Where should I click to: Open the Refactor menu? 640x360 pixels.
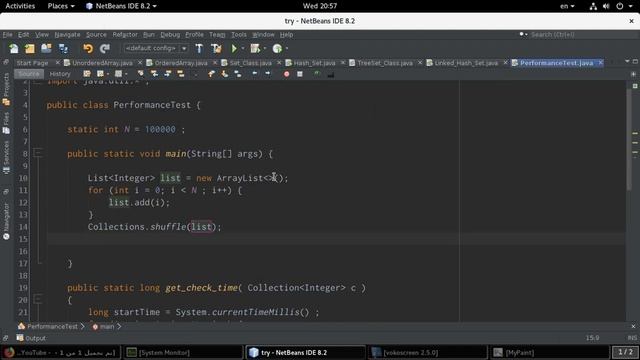125,35
